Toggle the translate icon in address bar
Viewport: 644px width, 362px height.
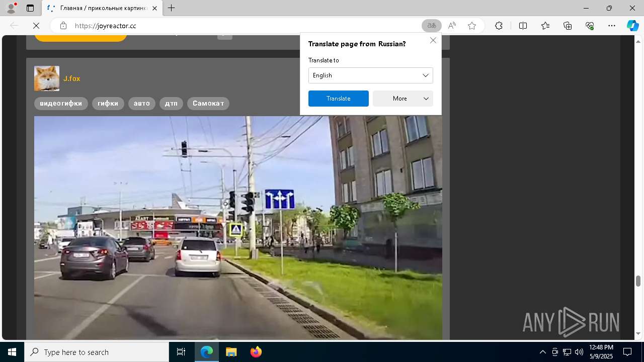pyautogui.click(x=431, y=26)
